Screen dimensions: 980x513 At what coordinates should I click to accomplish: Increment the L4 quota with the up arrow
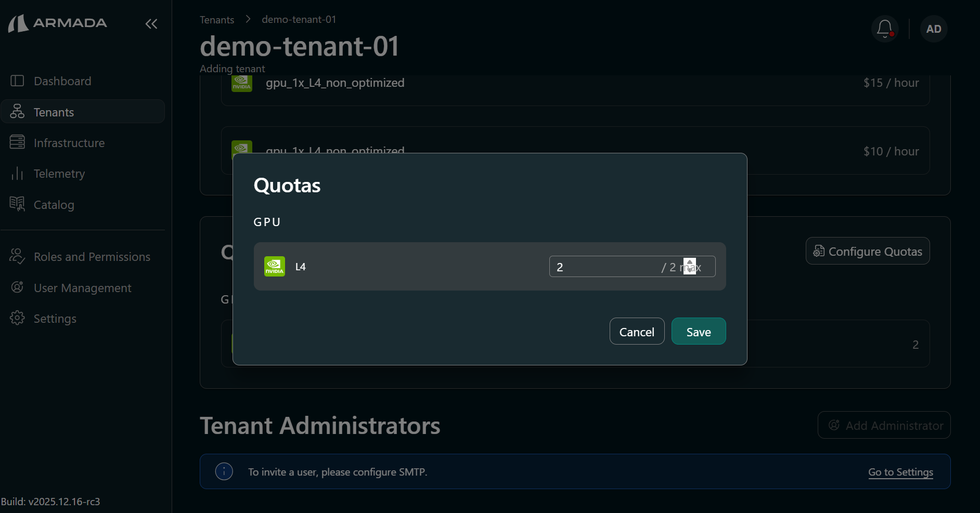690,263
